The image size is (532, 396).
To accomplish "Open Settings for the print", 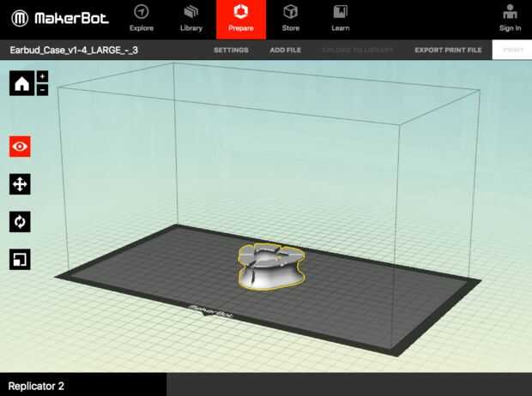I will pos(231,51).
